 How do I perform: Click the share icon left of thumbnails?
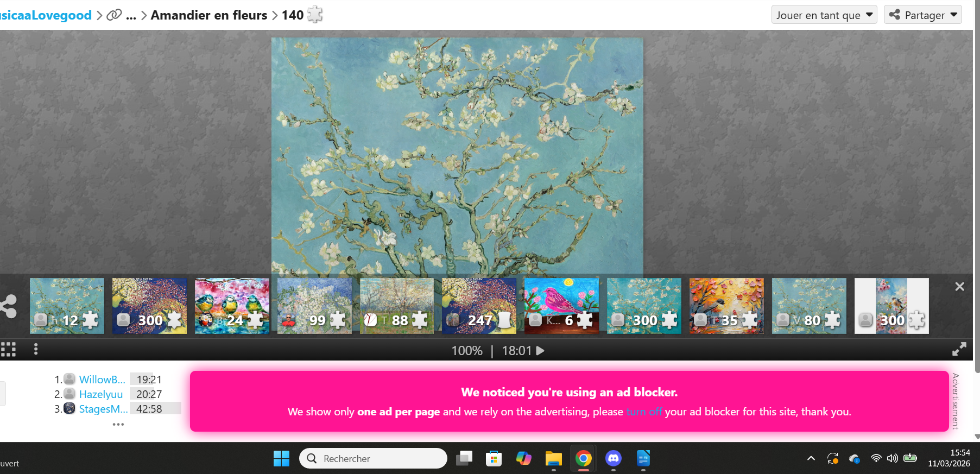tap(8, 306)
